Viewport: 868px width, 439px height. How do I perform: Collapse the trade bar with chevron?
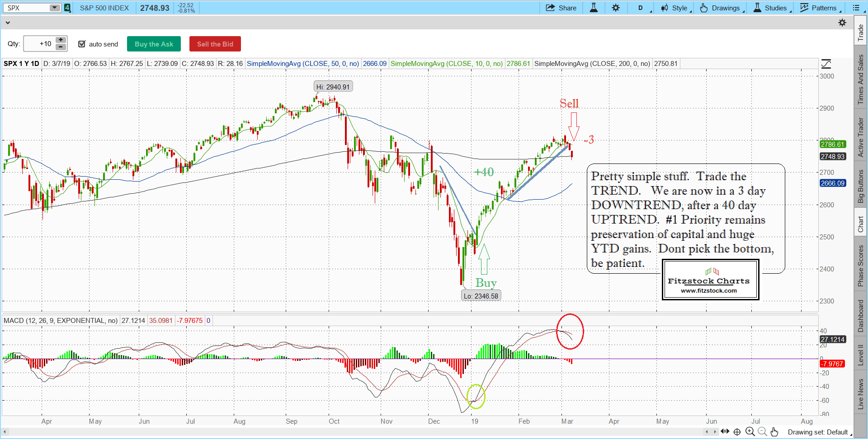tap(8, 23)
